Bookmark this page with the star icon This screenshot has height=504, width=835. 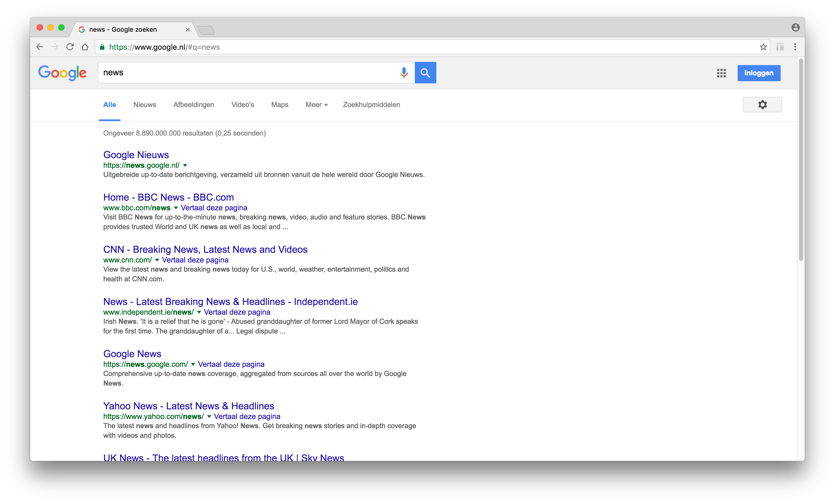(763, 47)
